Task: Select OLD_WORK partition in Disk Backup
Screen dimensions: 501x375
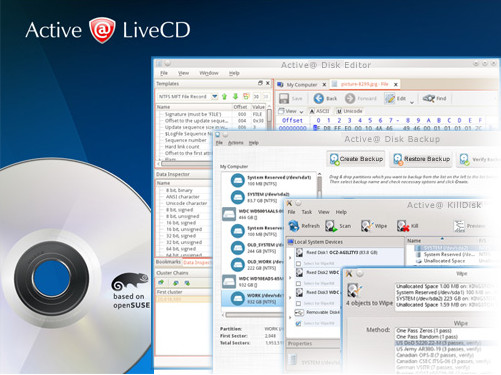Action: (257, 265)
